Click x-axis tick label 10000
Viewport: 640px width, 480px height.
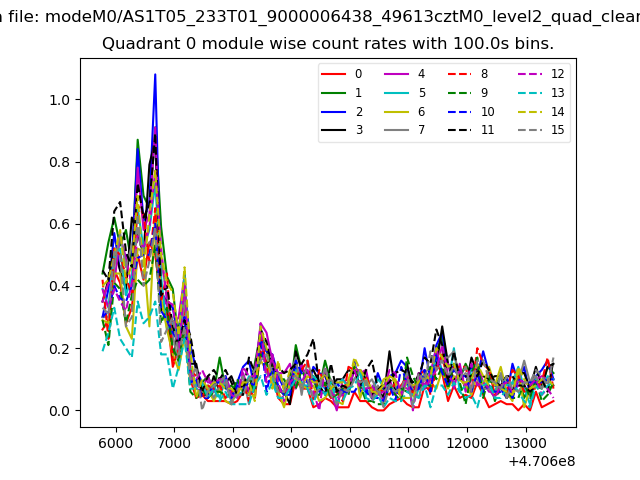click(350, 443)
